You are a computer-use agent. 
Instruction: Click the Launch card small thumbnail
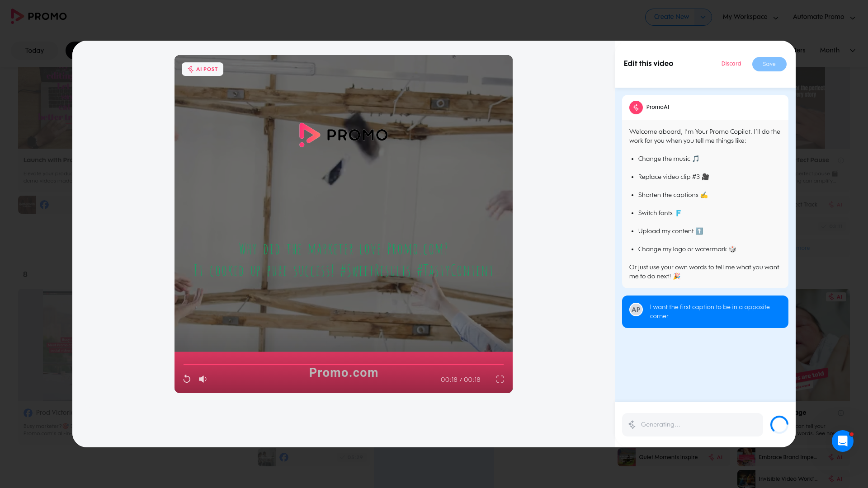coord(27,205)
